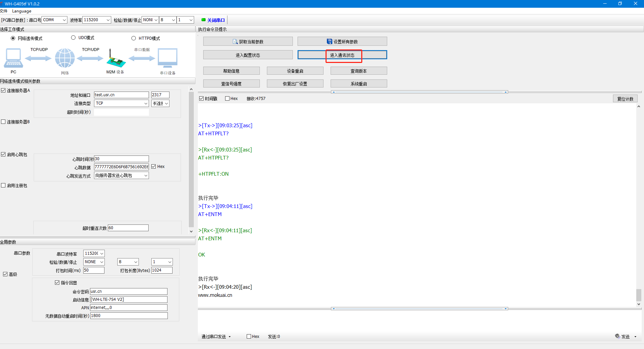Click the M2M device module icon
644x349 pixels.
(116, 59)
